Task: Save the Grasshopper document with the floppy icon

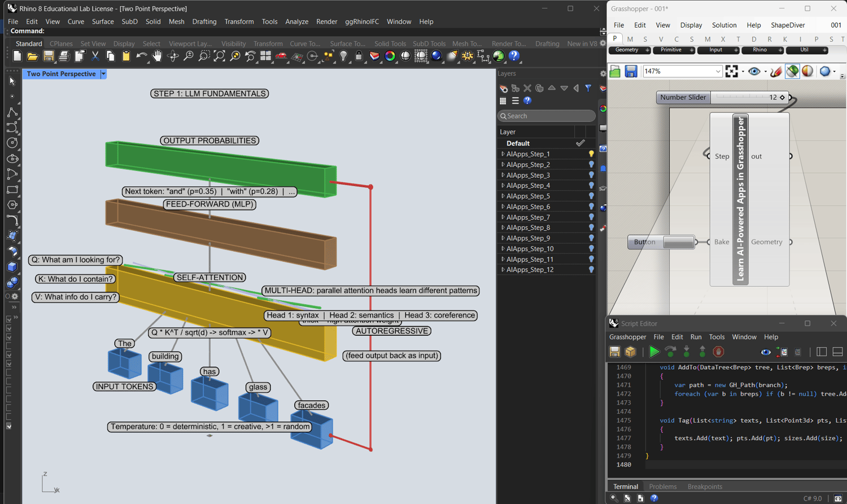Action: tap(631, 72)
